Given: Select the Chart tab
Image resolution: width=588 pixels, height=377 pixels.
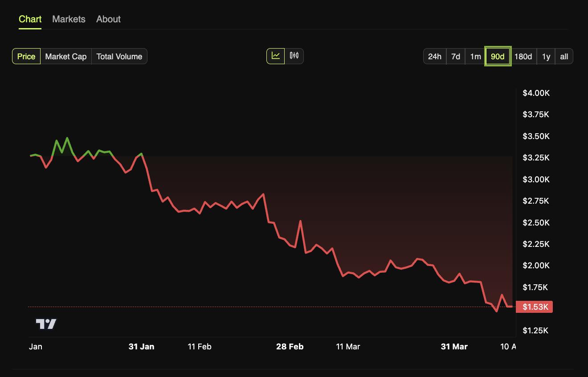Looking at the screenshot, I should pyautogui.click(x=29, y=19).
